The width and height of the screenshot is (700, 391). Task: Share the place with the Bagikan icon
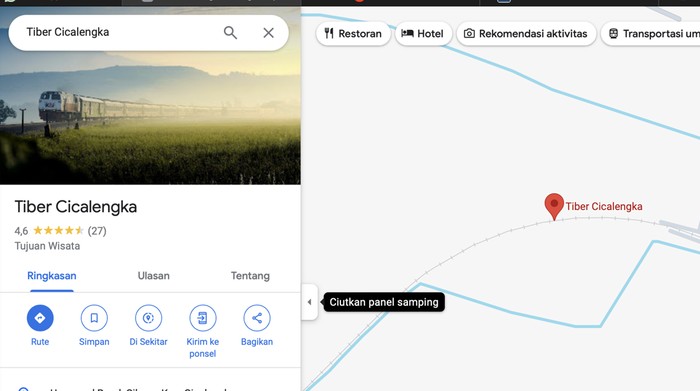[x=257, y=318]
